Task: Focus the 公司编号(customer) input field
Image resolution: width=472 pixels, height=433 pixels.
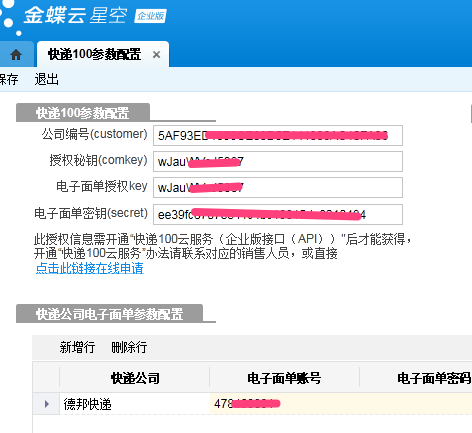Action: pyautogui.click(x=278, y=135)
